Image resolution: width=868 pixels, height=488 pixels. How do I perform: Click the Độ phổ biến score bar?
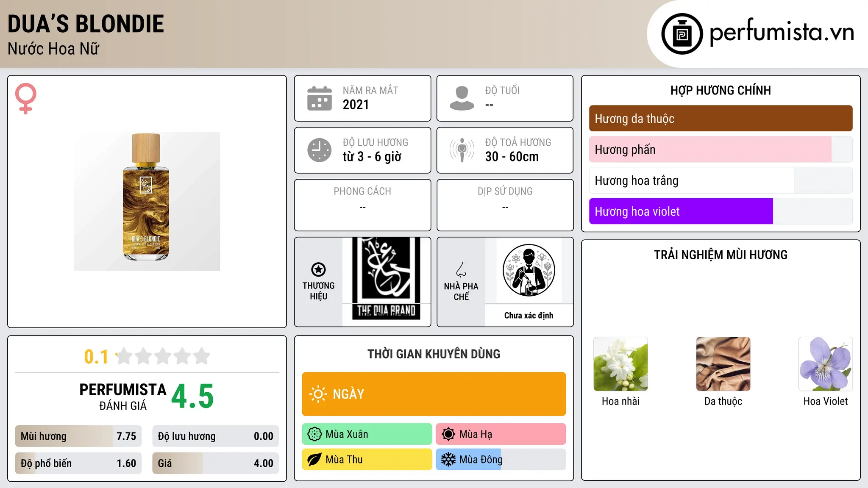(x=78, y=463)
